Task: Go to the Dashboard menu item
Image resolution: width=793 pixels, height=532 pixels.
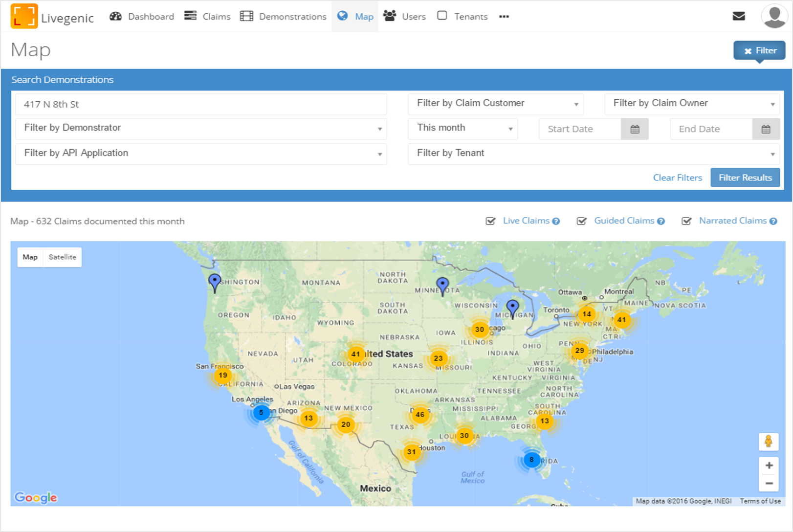Action: [142, 17]
